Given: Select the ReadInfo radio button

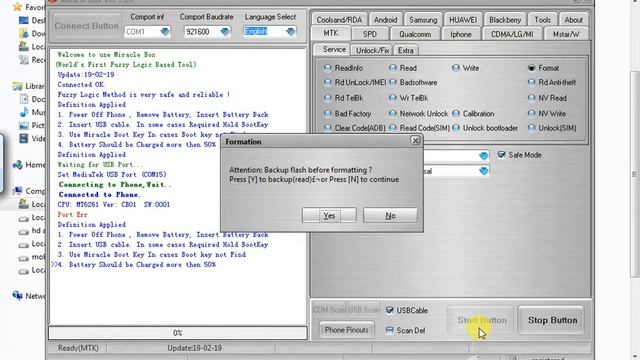Looking at the screenshot, I should (x=327, y=68).
